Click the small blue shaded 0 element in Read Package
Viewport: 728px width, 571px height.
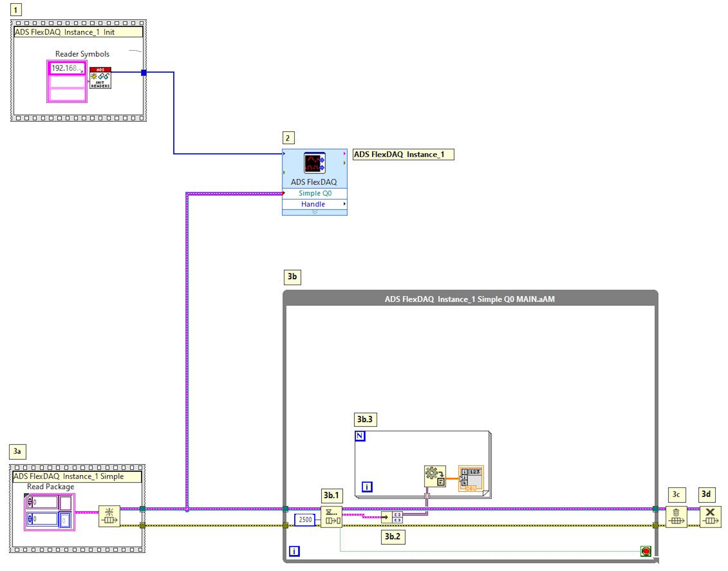(65, 521)
